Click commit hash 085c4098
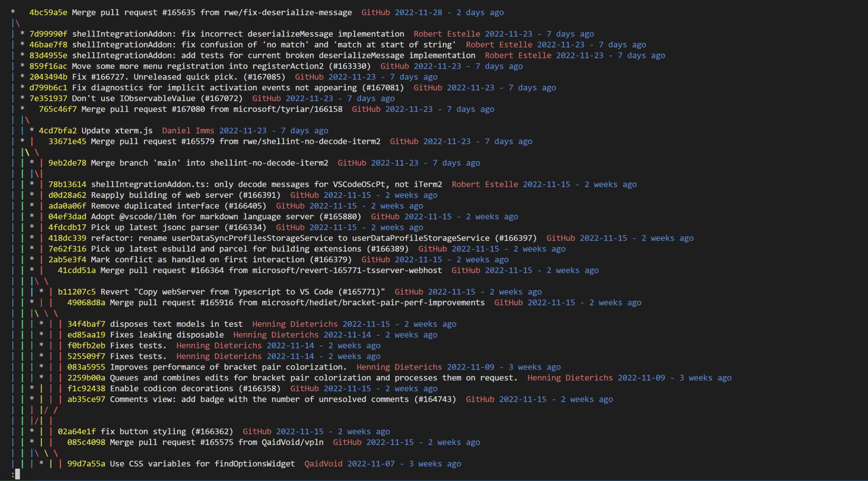Image resolution: width=868 pixels, height=481 pixels. [x=86, y=442]
